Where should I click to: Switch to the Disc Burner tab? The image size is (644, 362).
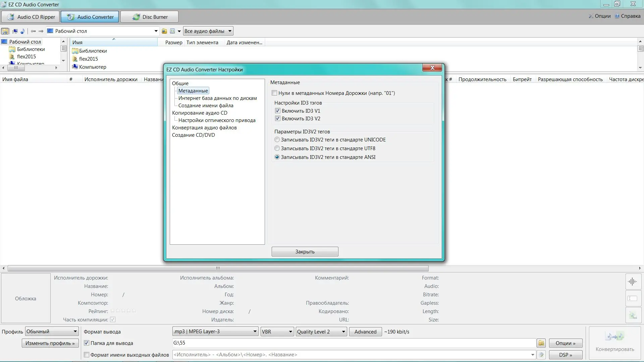[149, 17]
